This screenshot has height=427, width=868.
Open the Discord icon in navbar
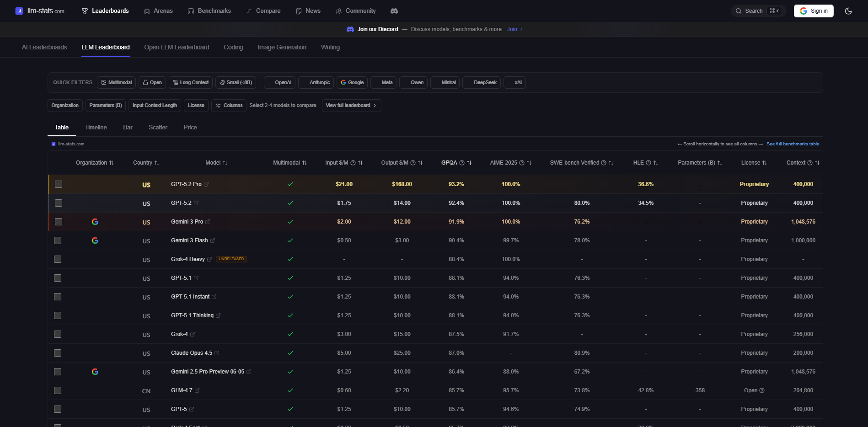click(x=394, y=11)
